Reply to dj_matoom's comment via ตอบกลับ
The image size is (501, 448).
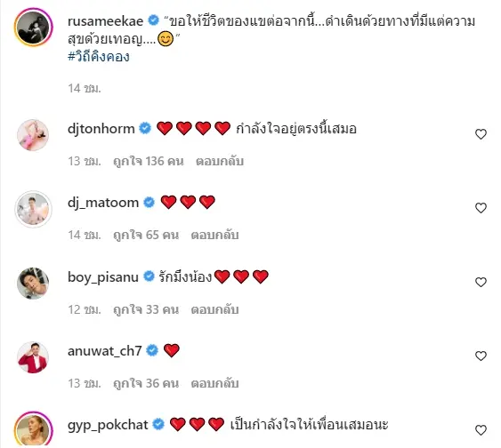(x=215, y=235)
